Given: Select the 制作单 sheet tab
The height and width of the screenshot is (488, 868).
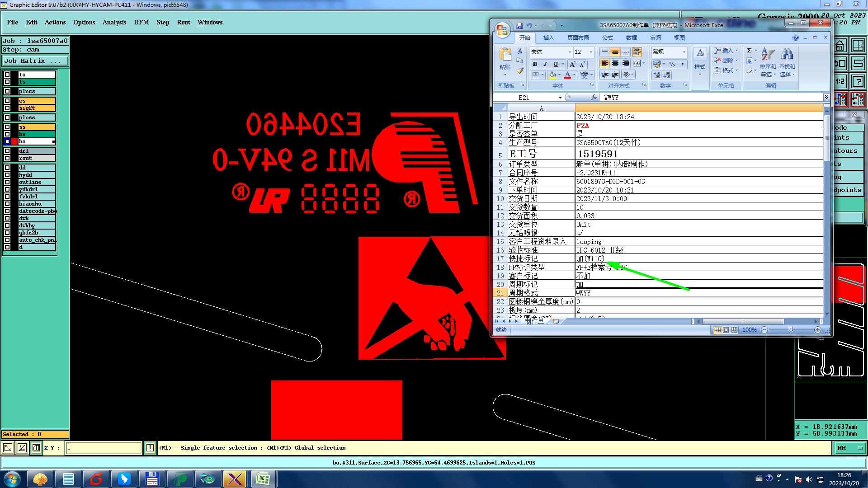Looking at the screenshot, I should (534, 321).
